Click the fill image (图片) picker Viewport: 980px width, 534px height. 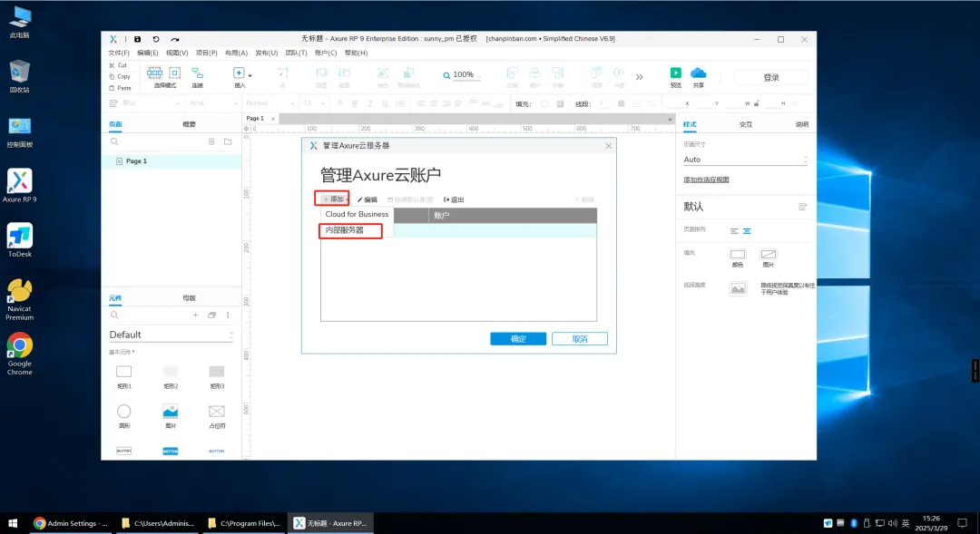[769, 254]
